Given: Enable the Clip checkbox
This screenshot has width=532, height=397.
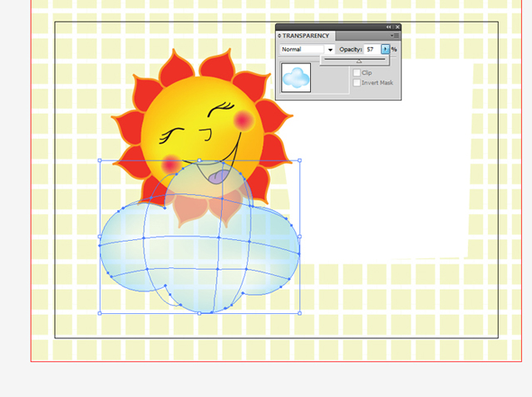Looking at the screenshot, I should (x=357, y=72).
